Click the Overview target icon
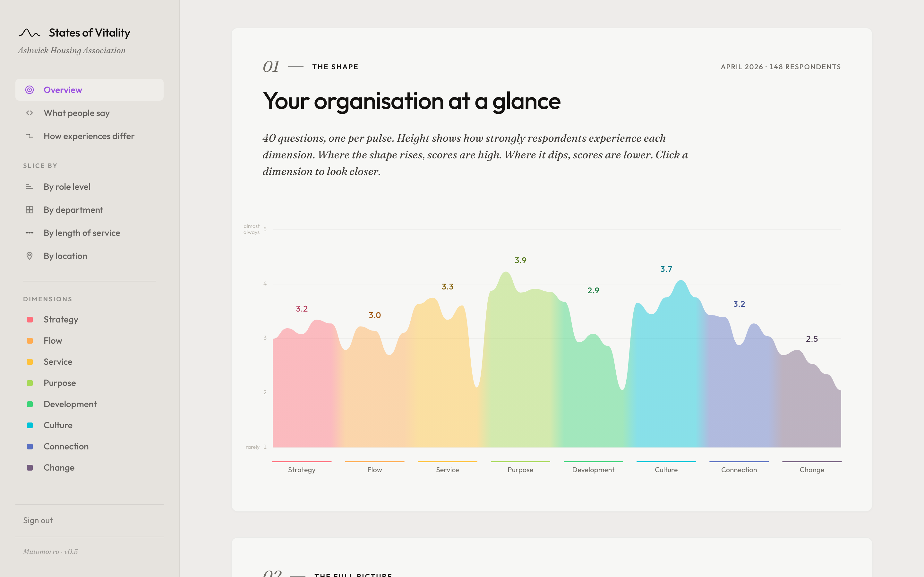This screenshot has width=924, height=577. click(x=30, y=90)
